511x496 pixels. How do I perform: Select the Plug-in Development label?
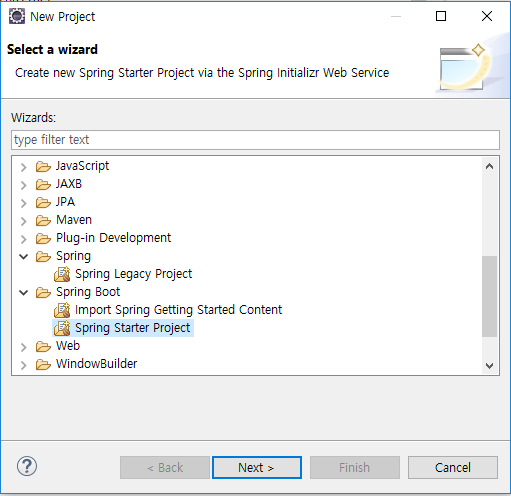(x=113, y=238)
